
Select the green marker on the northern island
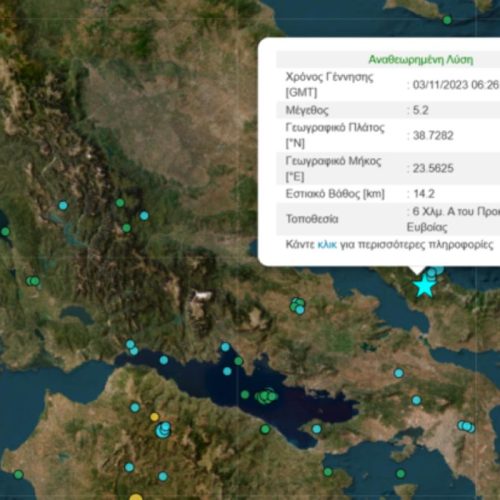[x=447, y=20]
